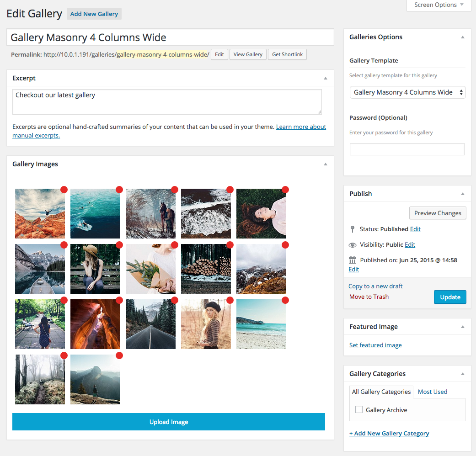Remove the cliff jumper photo via red icon
This screenshot has height=456, width=476.
click(x=64, y=189)
